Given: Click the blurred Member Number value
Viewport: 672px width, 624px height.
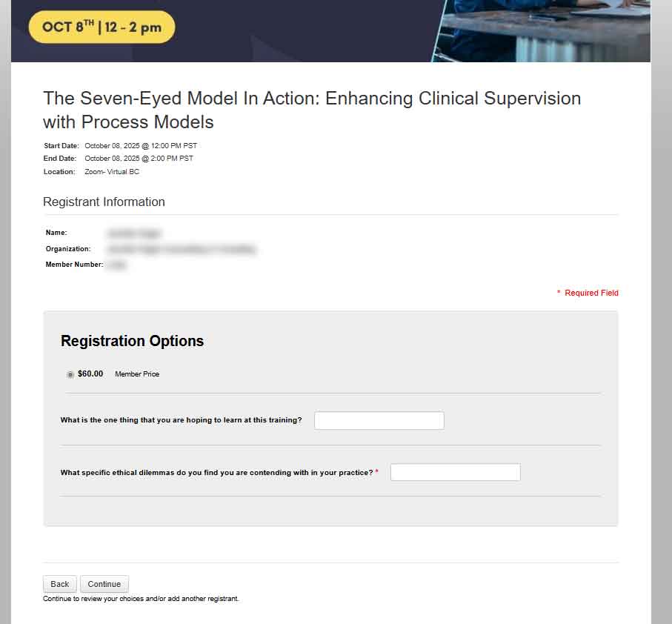Looking at the screenshot, I should (116, 265).
